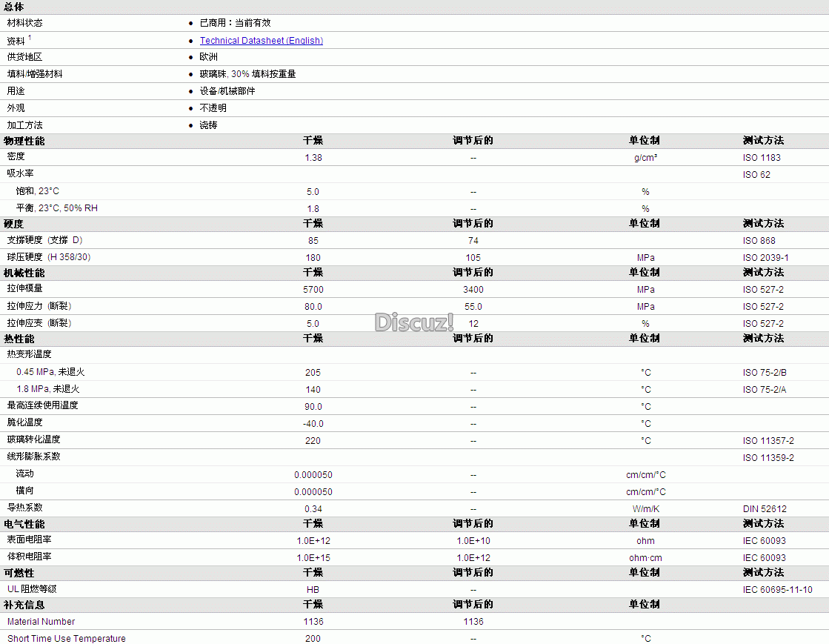Click the 补充信息 section header
The height and width of the screenshot is (644, 829).
tap(24, 605)
